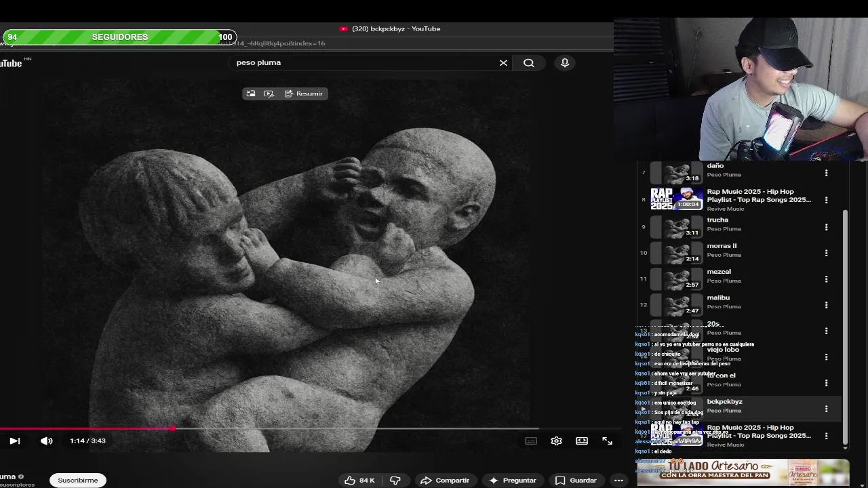Click the AI video overlay icon
The height and width of the screenshot is (488, 868).
point(269,94)
